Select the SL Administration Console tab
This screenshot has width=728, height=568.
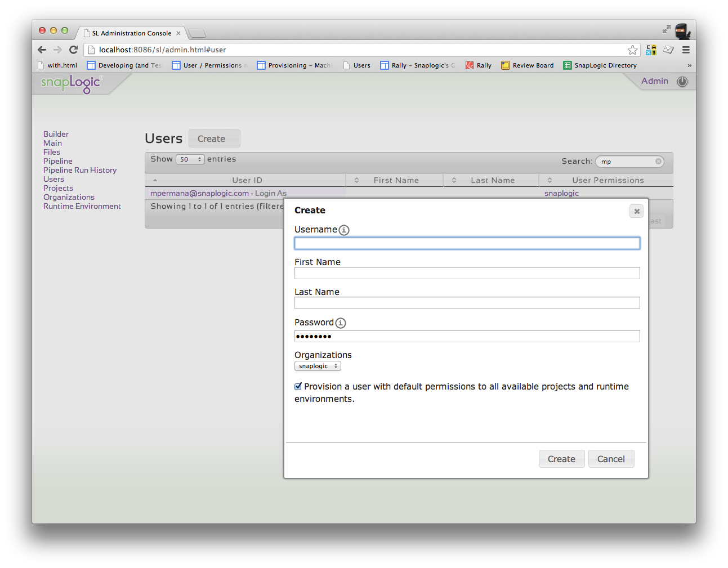pyautogui.click(x=132, y=33)
